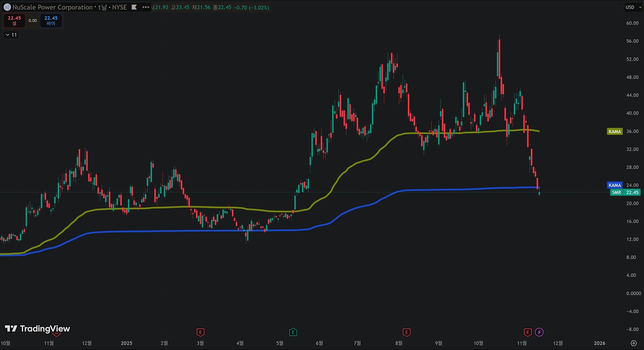
Task: Click the NuScale symbol logo icon
Action: [7, 7]
